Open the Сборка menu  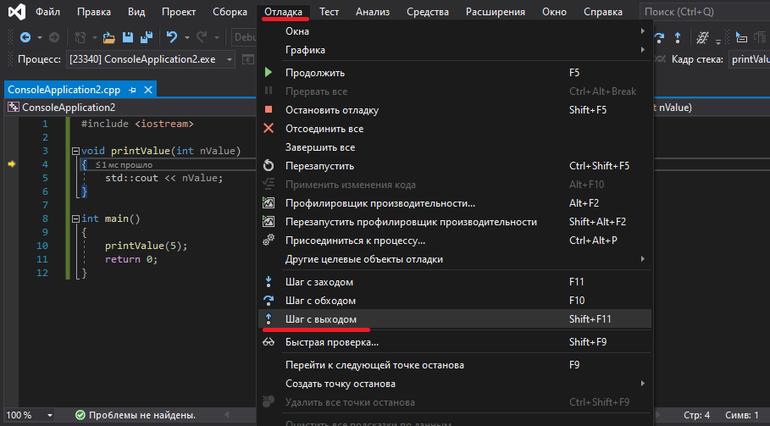[230, 12]
